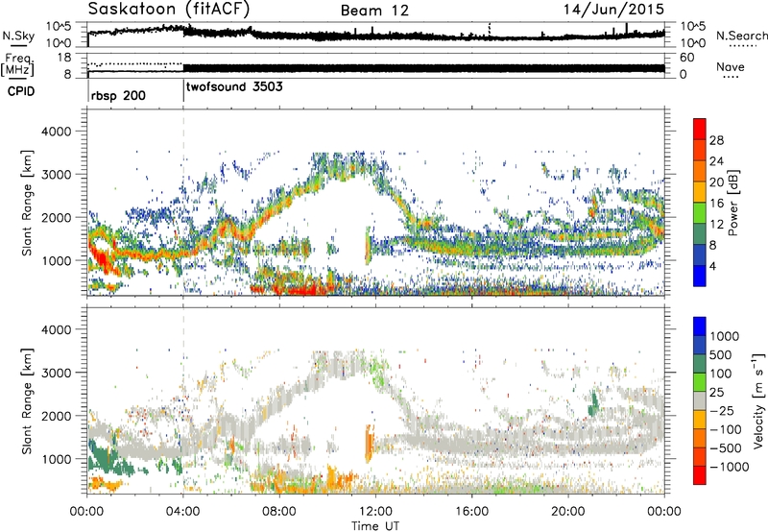Click the '16:00' time axis label
This screenshot has width=768, height=532.
tap(471, 512)
